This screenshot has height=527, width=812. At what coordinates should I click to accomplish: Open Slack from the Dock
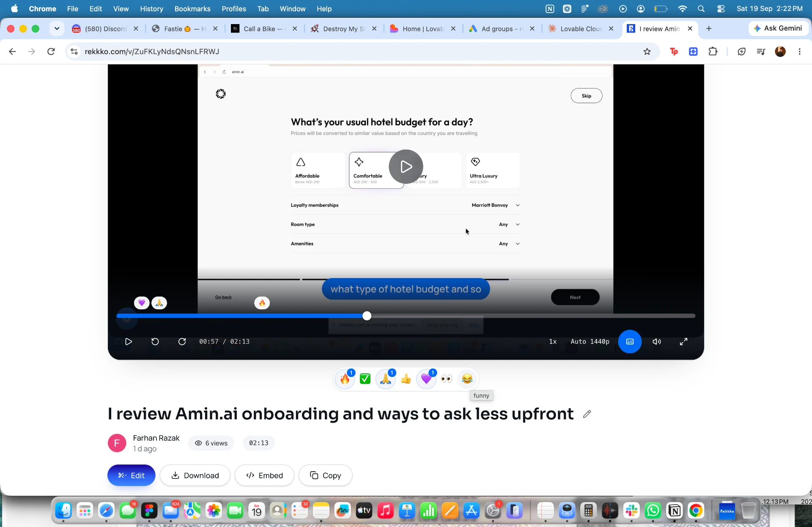click(x=631, y=511)
